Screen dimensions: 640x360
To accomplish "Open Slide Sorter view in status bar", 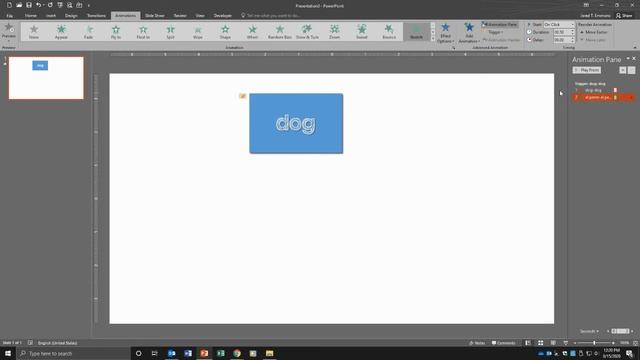I will (540, 343).
